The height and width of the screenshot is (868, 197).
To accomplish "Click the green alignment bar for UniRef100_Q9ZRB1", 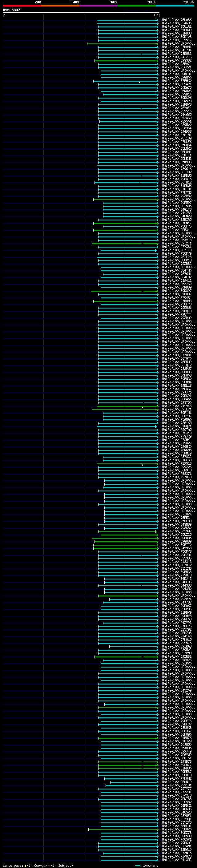I will tap(126, 657).
